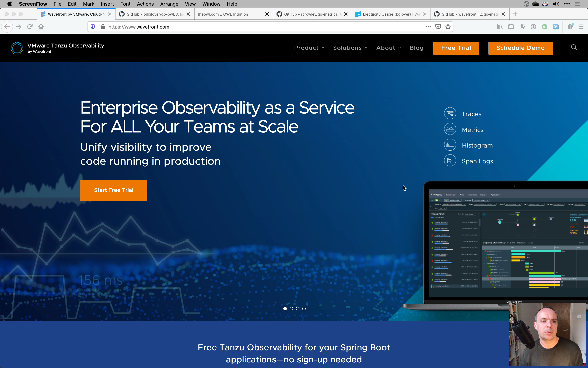Switch to the billglover/go-owl GitHub tab
The width and height of the screenshot is (588, 368).
[x=155, y=14]
